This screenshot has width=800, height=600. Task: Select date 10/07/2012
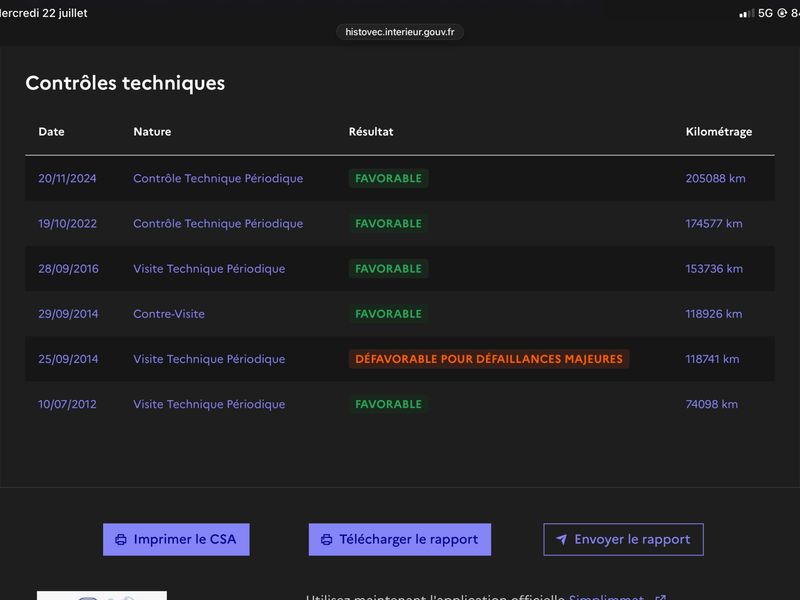click(x=67, y=404)
